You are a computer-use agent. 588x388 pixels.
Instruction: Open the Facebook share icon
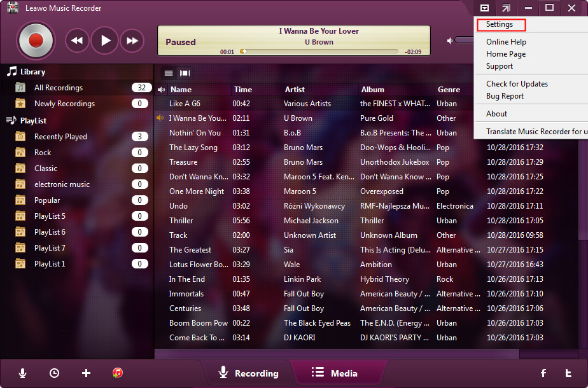543,373
